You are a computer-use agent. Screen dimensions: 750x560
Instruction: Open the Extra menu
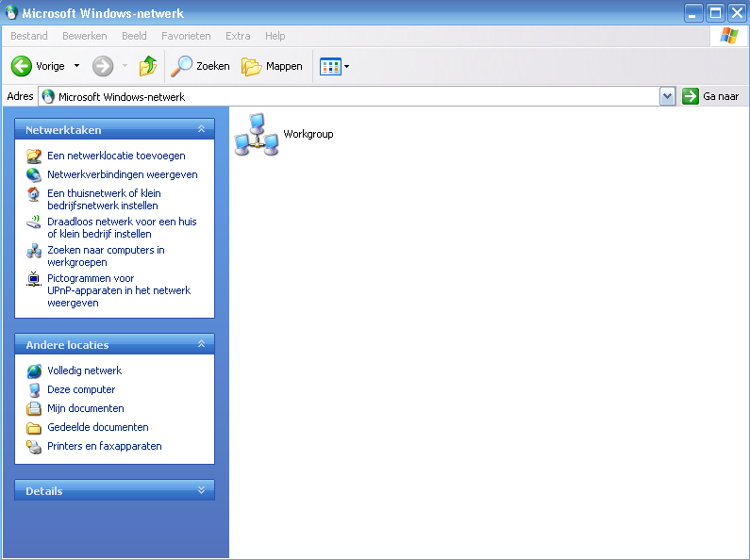[x=238, y=36]
